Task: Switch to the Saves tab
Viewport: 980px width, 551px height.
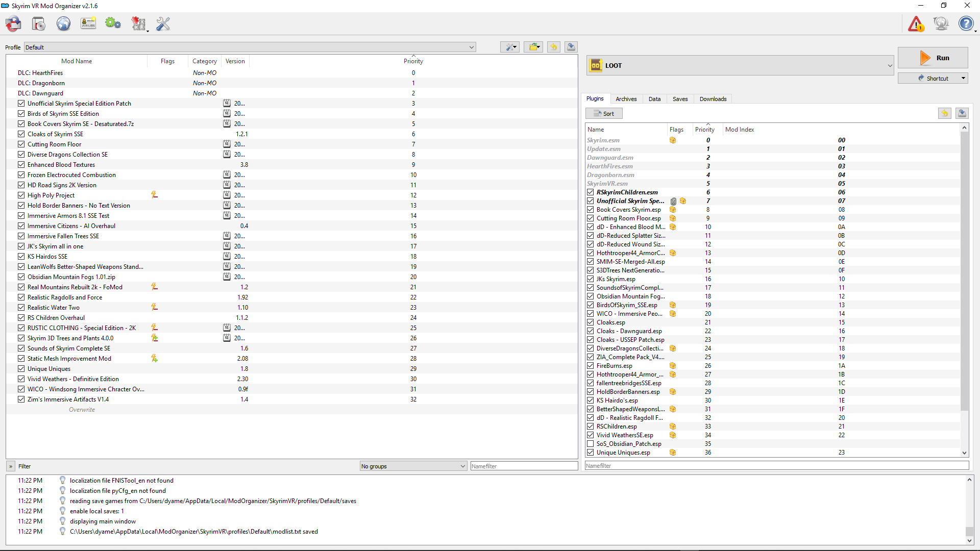Action: [680, 99]
